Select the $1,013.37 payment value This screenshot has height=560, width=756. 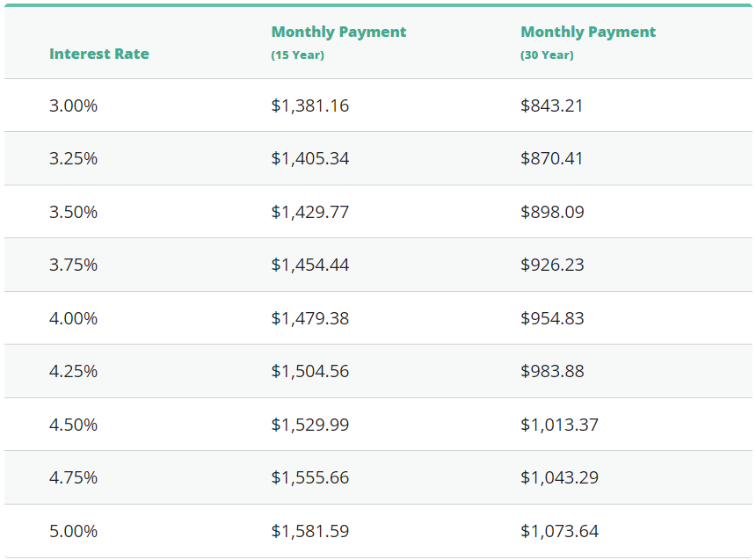[x=559, y=425]
